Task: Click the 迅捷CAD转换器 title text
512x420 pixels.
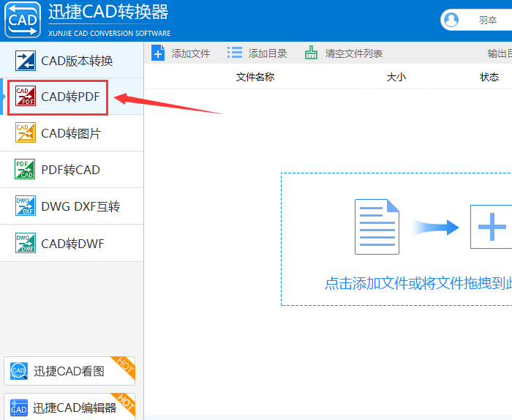Action: coord(108,12)
